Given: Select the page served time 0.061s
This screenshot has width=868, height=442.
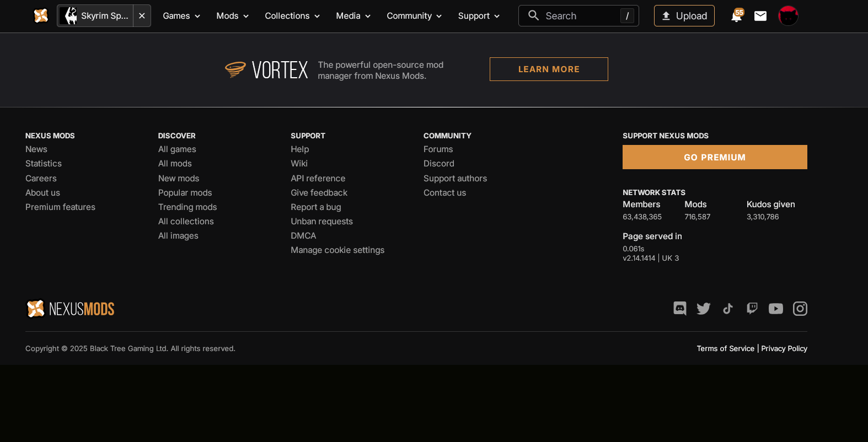Looking at the screenshot, I should pyautogui.click(x=634, y=249).
